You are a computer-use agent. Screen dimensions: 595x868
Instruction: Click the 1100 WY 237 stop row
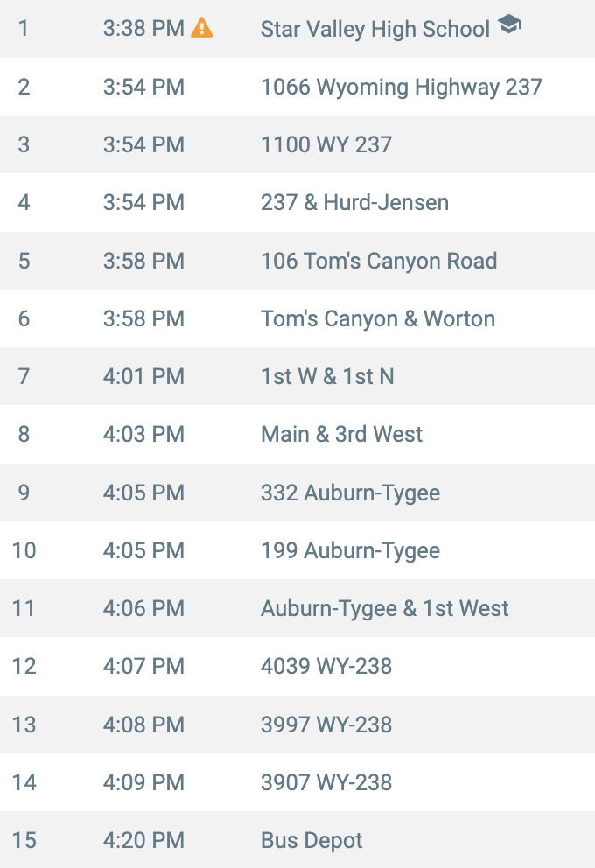pyautogui.click(x=297, y=144)
